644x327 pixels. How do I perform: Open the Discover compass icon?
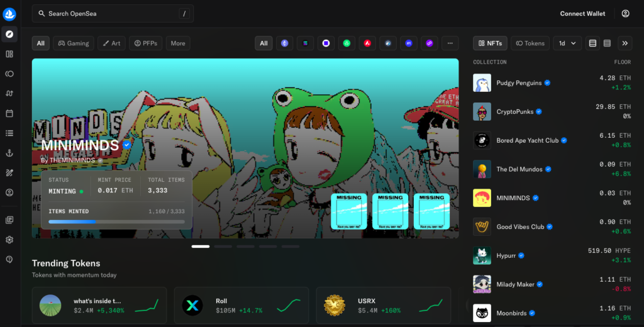tap(9, 34)
